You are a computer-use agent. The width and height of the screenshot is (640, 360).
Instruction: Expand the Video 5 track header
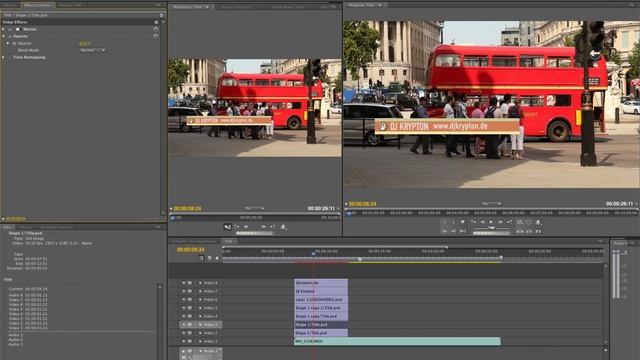(x=200, y=308)
